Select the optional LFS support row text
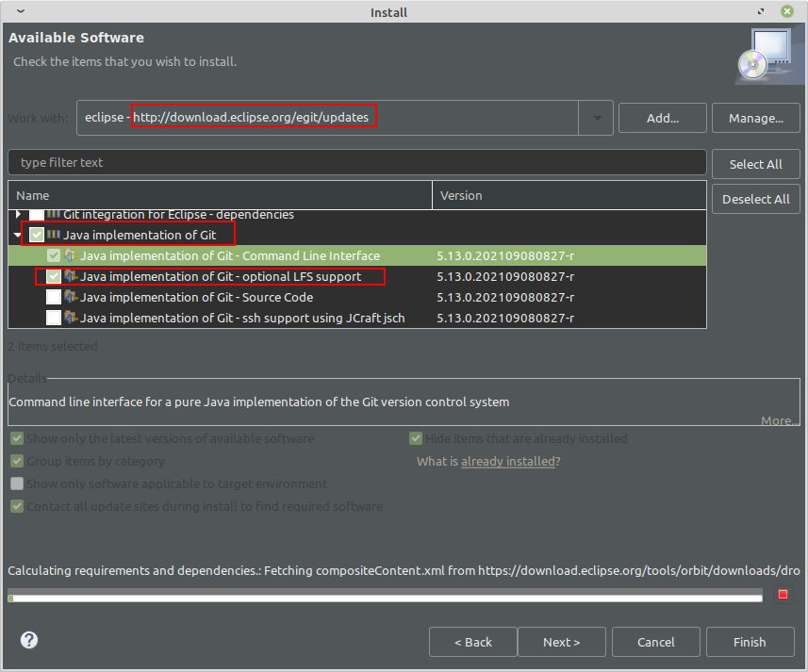 (x=221, y=276)
